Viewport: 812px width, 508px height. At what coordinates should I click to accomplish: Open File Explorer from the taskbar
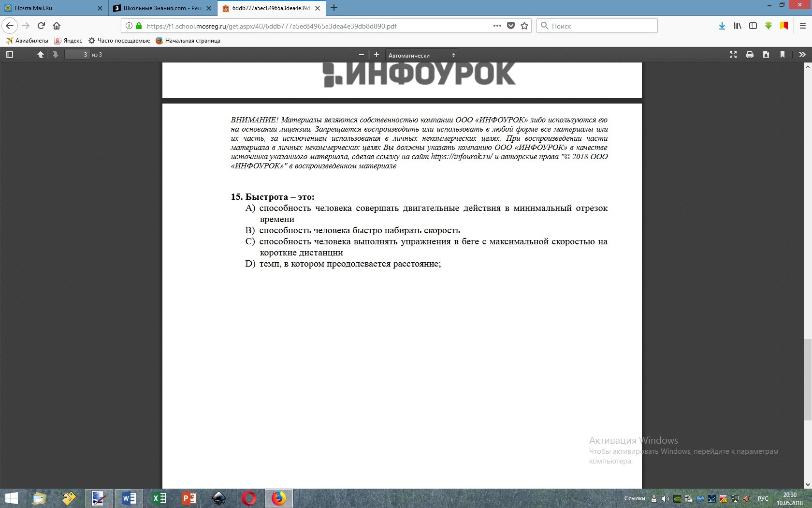click(x=39, y=498)
